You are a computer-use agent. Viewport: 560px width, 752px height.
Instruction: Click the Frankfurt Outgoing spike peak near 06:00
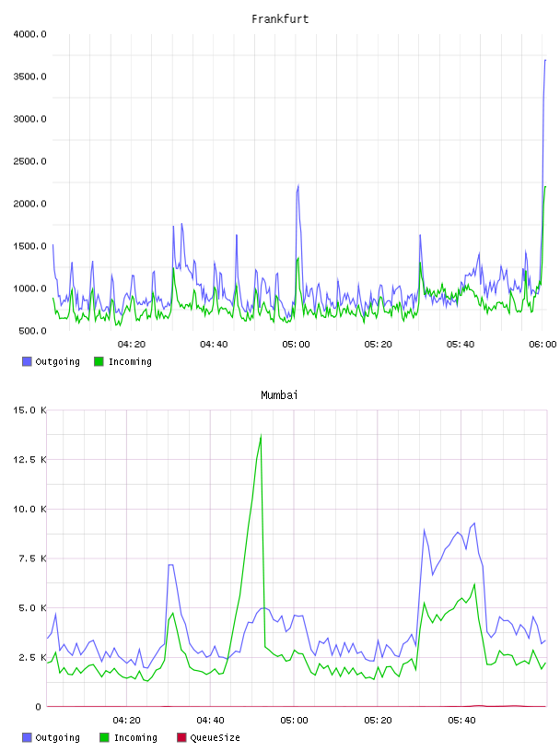pyautogui.click(x=545, y=61)
